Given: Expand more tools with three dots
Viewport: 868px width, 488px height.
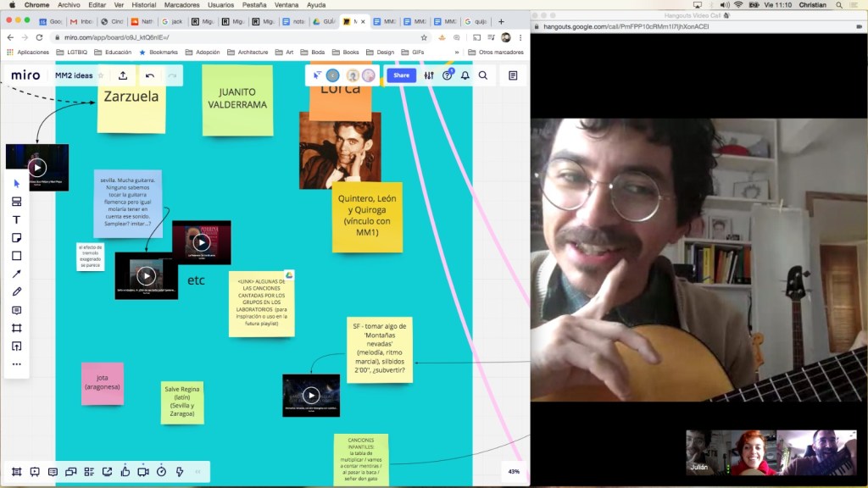Looking at the screenshot, I should tap(16, 364).
